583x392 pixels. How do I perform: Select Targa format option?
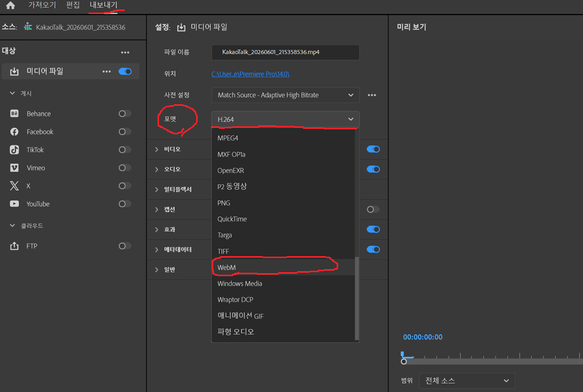(x=283, y=235)
